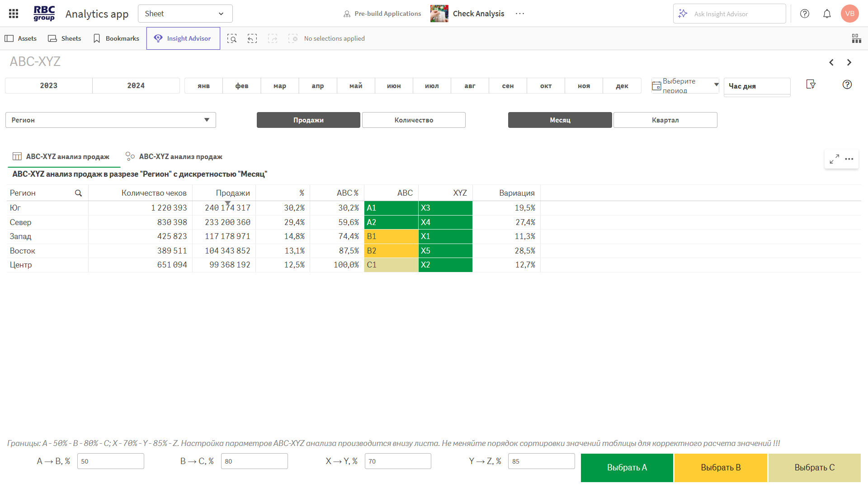The image size is (868, 488).
Task: Open the Выберите период dropdown
Action: [685, 86]
